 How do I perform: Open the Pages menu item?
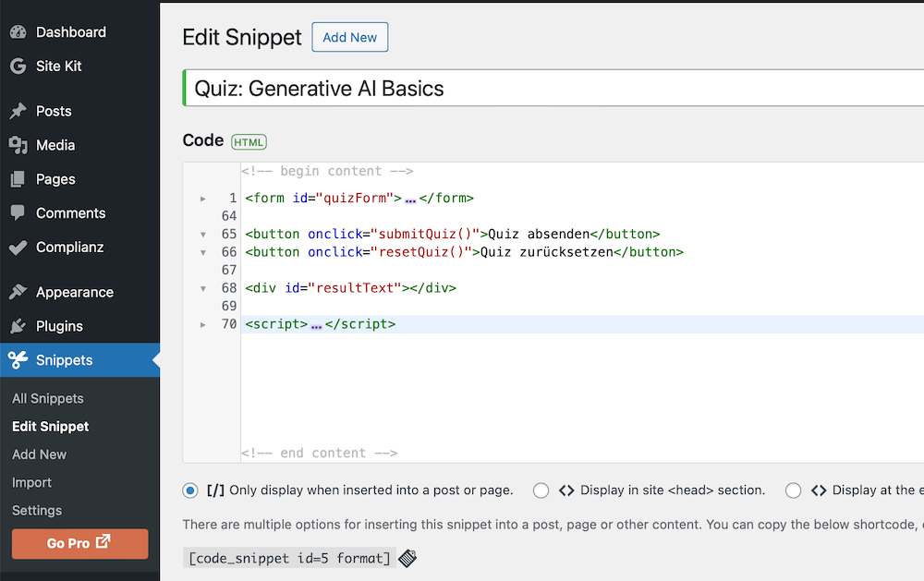click(55, 179)
